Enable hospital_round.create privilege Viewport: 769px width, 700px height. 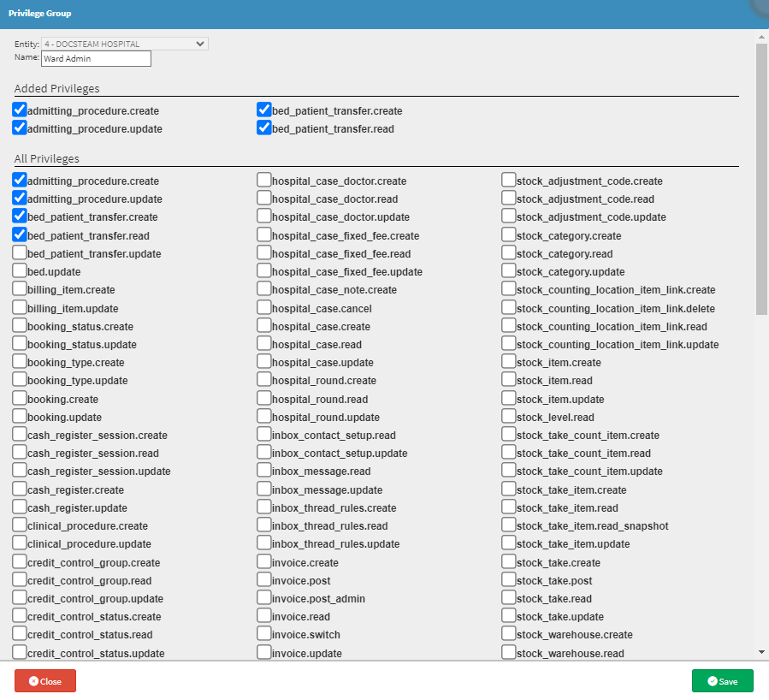pyautogui.click(x=264, y=380)
